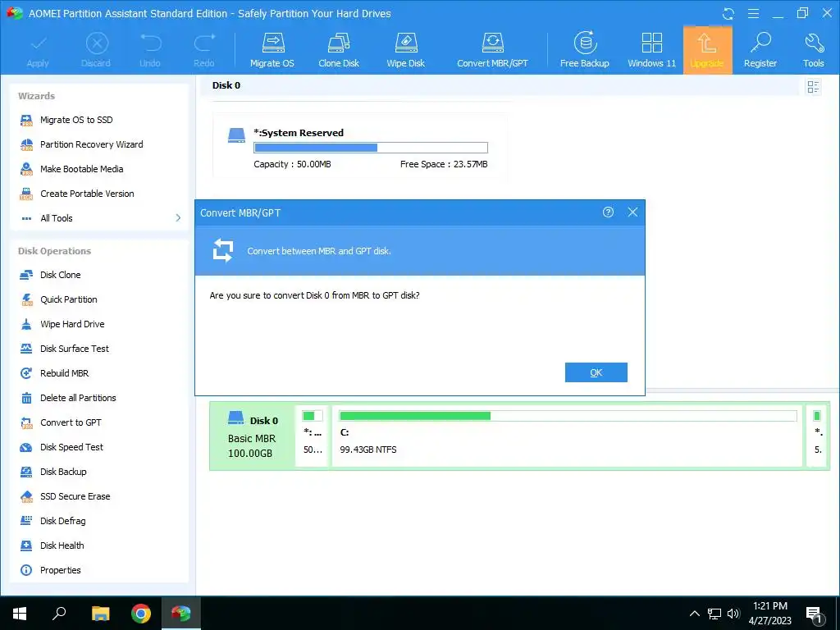
Task: Click the System Reserved usage bar
Action: (371, 148)
